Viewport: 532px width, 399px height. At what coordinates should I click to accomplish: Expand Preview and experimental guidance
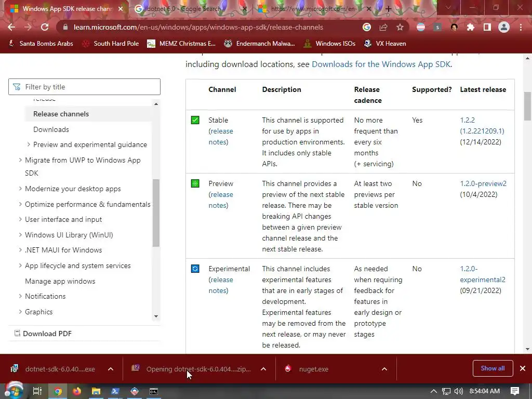(29, 144)
